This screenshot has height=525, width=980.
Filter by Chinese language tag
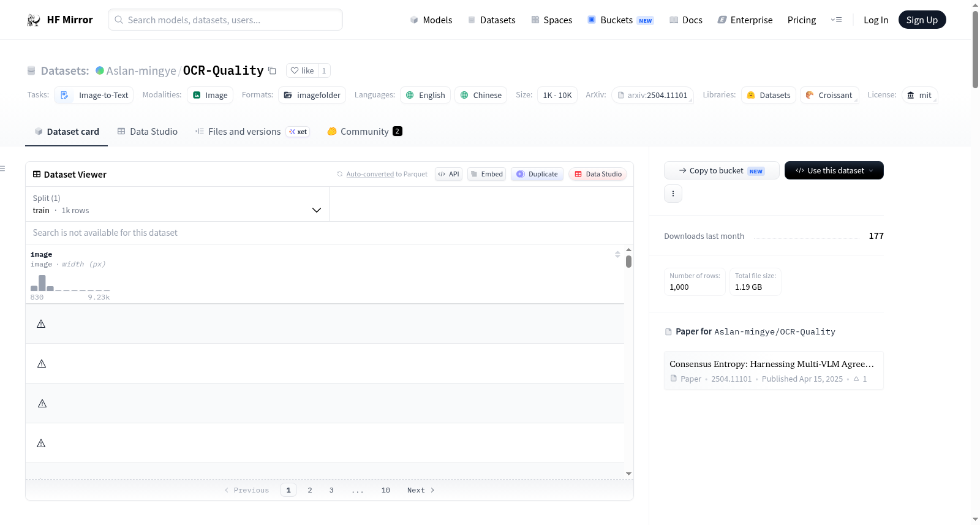click(x=481, y=95)
